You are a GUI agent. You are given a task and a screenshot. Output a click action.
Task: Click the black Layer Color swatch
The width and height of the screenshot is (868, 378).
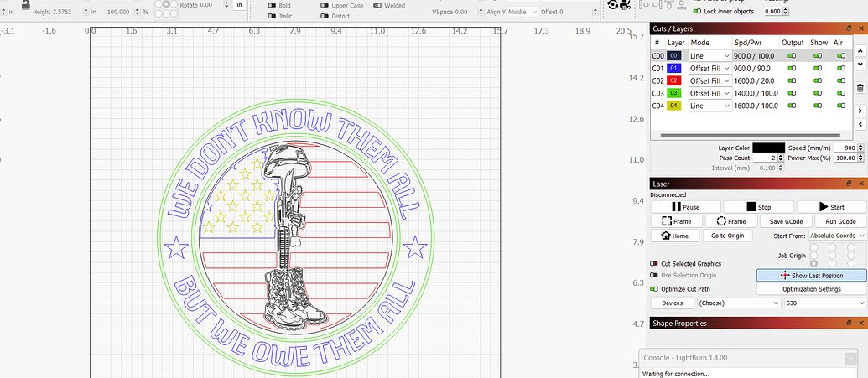[x=768, y=148]
